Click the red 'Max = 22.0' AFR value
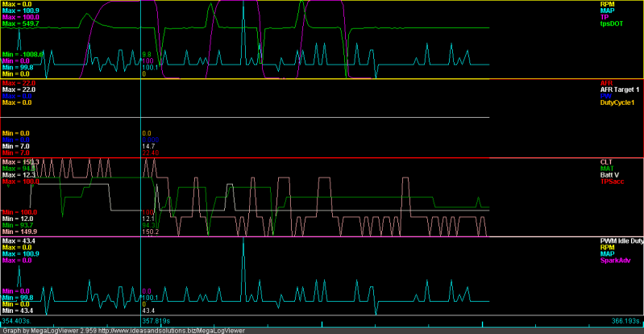The height and width of the screenshot is (334, 644). (19, 82)
